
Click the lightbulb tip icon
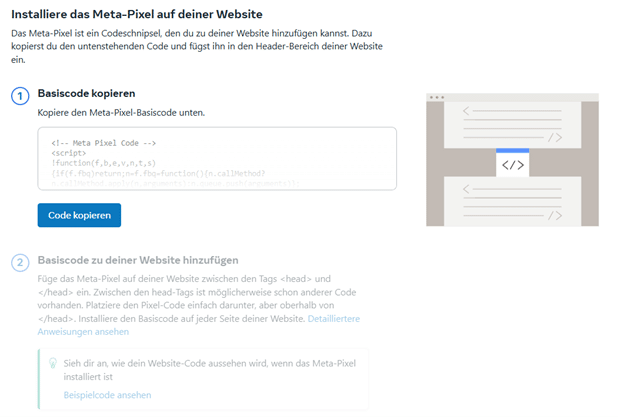(53, 363)
